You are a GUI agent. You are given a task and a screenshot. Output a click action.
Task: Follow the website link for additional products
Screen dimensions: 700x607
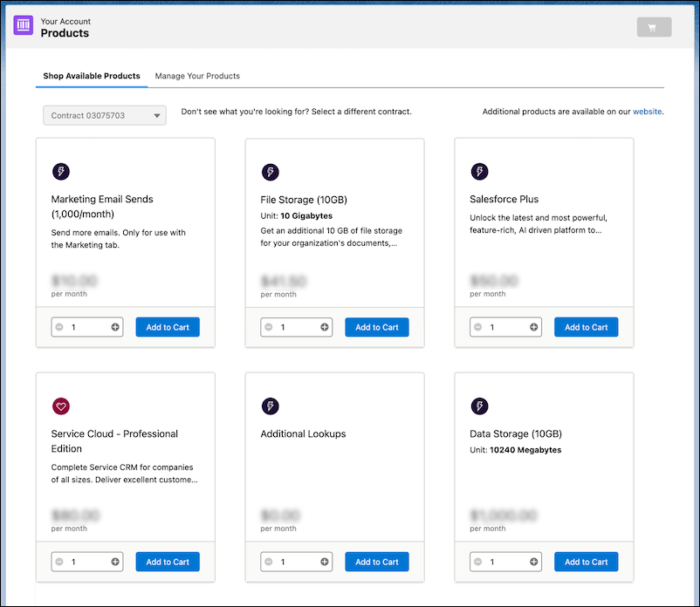[647, 112]
